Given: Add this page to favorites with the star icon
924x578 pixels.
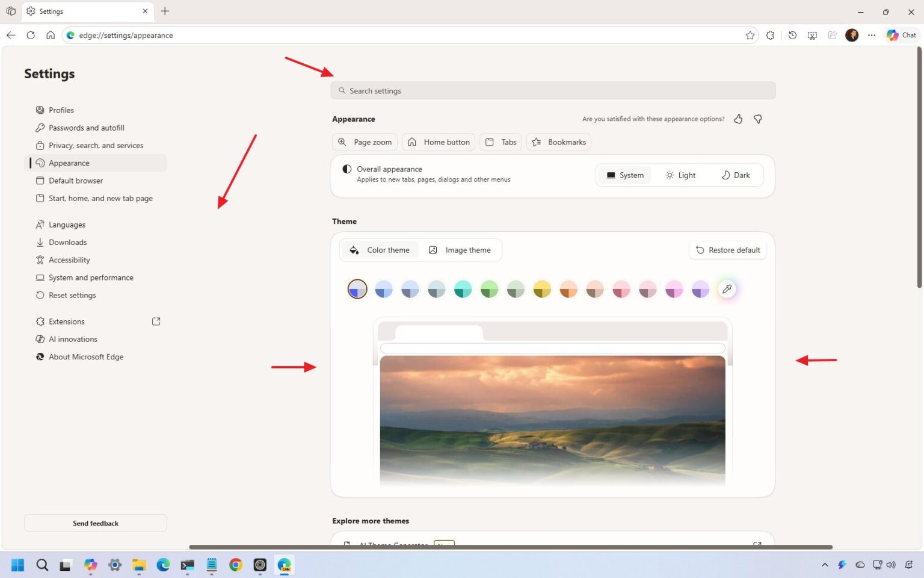Looking at the screenshot, I should tap(750, 35).
